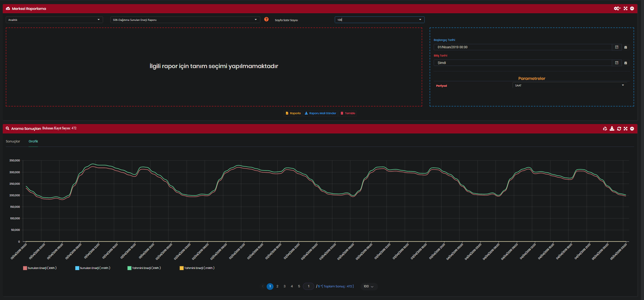The height and width of the screenshot is (300, 644).
Task: Click the page number jump input field
Action: (x=308, y=286)
